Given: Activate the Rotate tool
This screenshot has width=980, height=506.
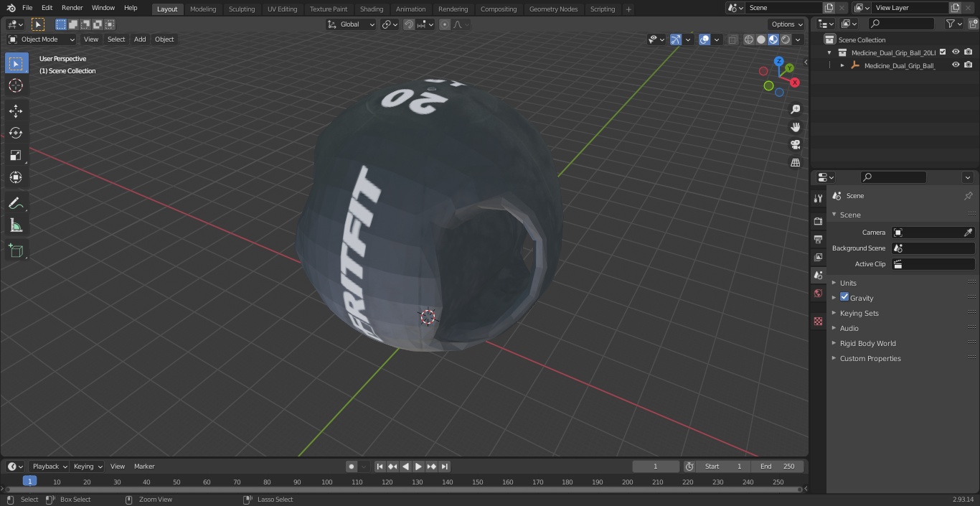Looking at the screenshot, I should click(16, 133).
